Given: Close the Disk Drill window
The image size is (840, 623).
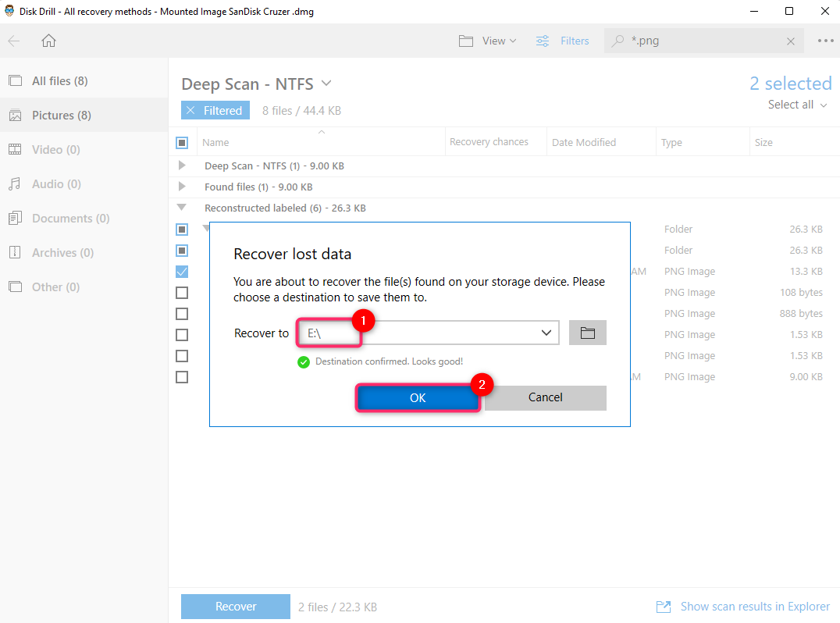Looking at the screenshot, I should point(825,11).
